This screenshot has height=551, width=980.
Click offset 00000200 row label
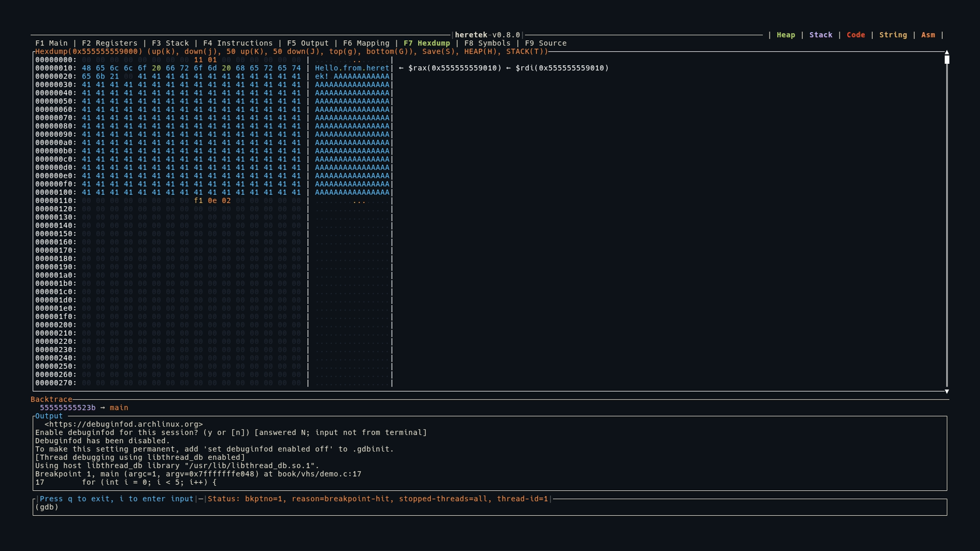[x=56, y=325]
